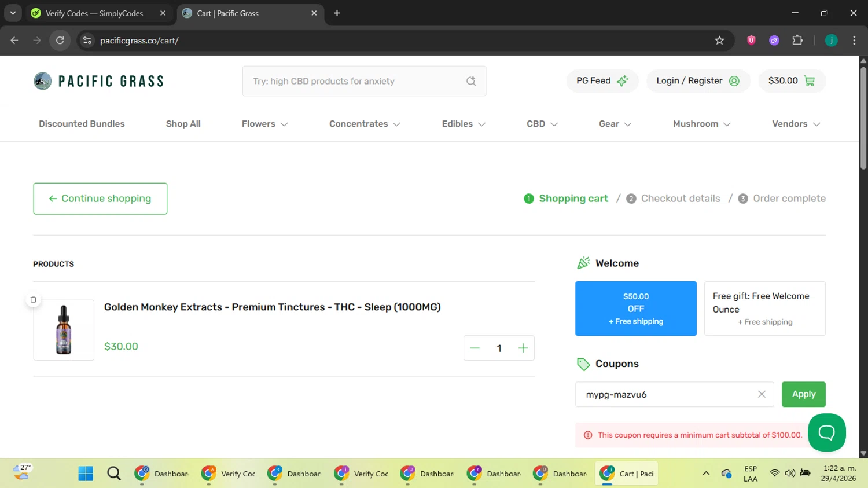Expand the Flowers menu
The height and width of the screenshot is (488, 868).
click(264, 124)
